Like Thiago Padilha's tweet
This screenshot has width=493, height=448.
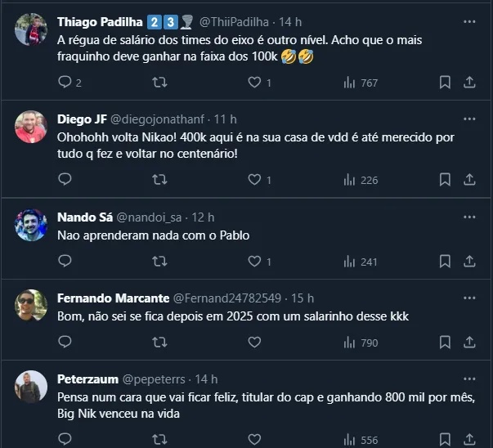(255, 83)
